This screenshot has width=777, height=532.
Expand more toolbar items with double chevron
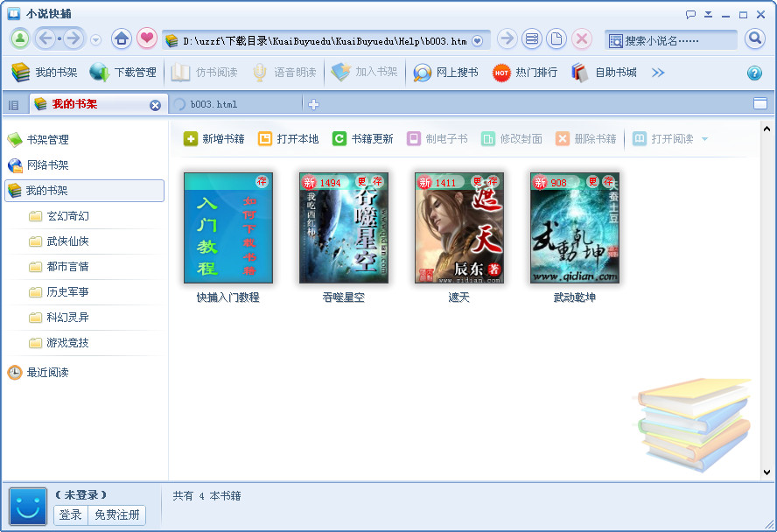click(x=658, y=73)
